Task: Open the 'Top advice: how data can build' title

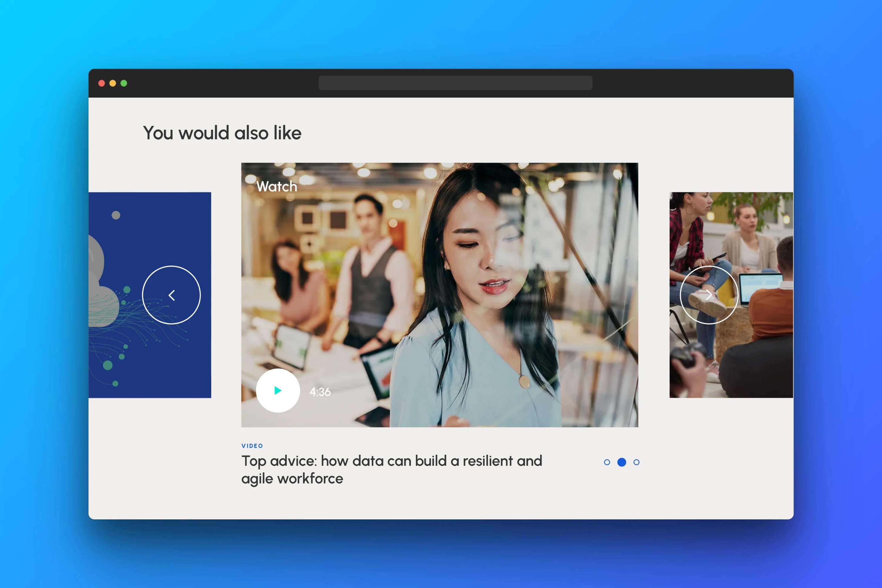Action: point(392,470)
